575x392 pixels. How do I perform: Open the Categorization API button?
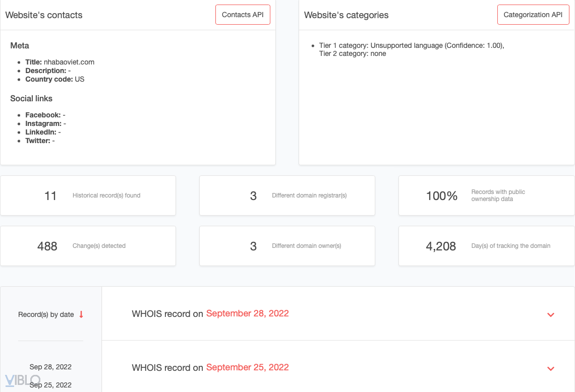pyautogui.click(x=533, y=15)
